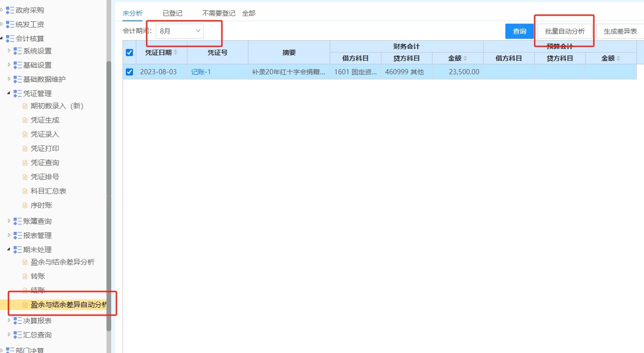644x353 pixels.
Task: Open the 会计期间 dropdown showing 8月
Action: click(180, 31)
